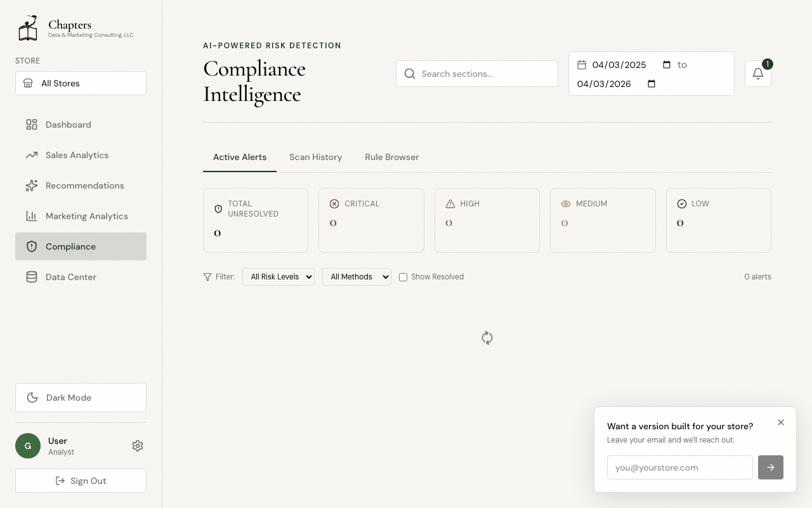Open notifications via the bell icon
Image resolution: width=812 pixels, height=508 pixels.
(x=757, y=74)
